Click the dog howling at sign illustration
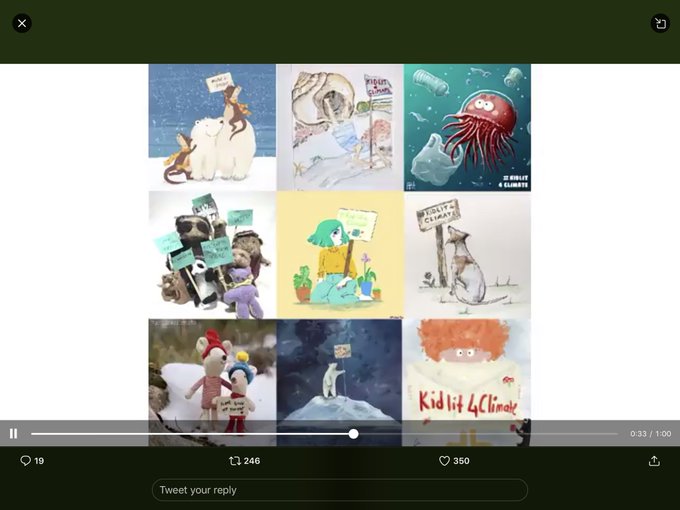 pos(468,255)
